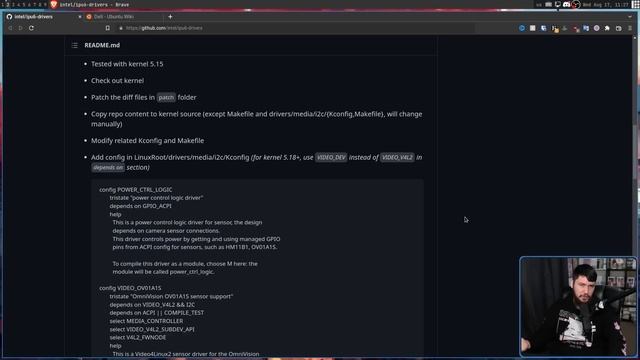Open the Extensions puzzle icon
640x360 pixels.
[x=607, y=28]
